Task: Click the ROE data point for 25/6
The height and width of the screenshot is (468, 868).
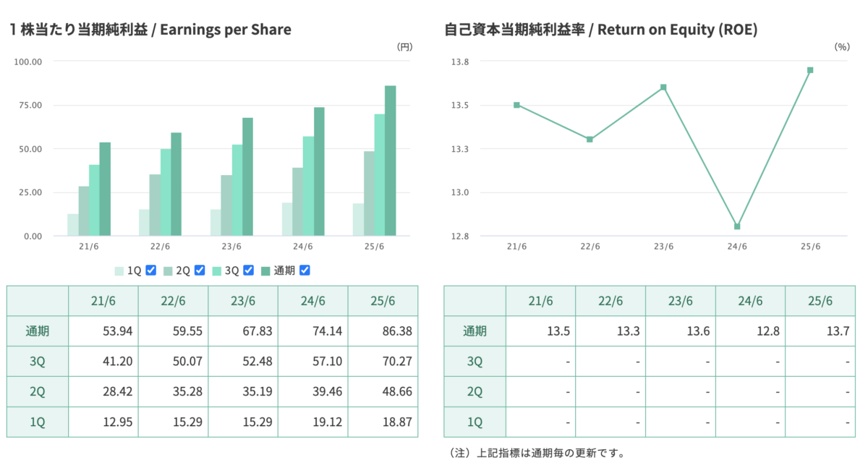Action: tap(810, 70)
